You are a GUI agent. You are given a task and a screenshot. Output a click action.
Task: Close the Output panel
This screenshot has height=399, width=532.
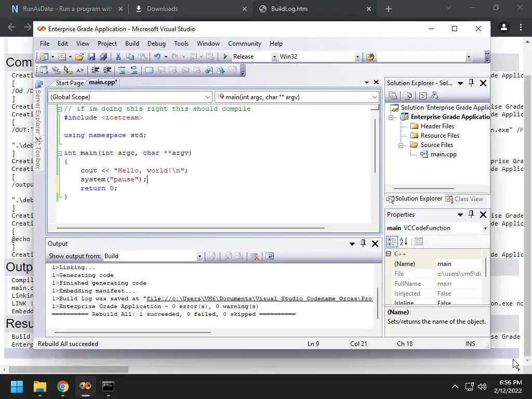coord(375,243)
